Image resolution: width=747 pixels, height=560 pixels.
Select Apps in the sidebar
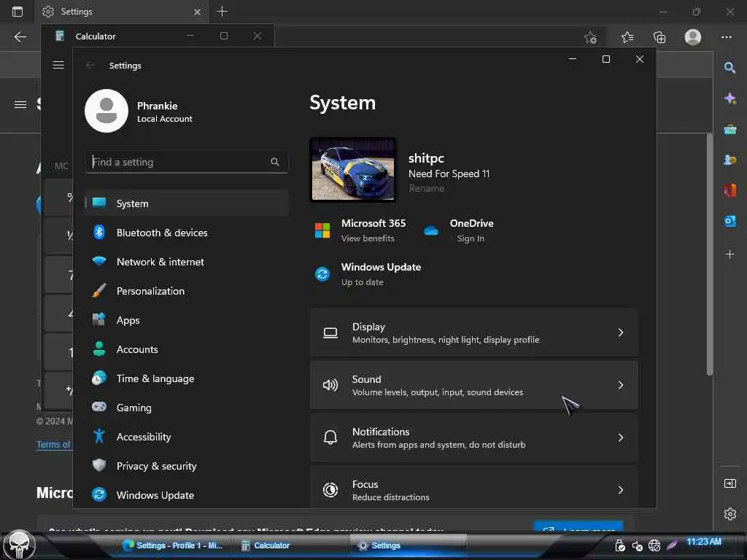[x=187, y=320]
